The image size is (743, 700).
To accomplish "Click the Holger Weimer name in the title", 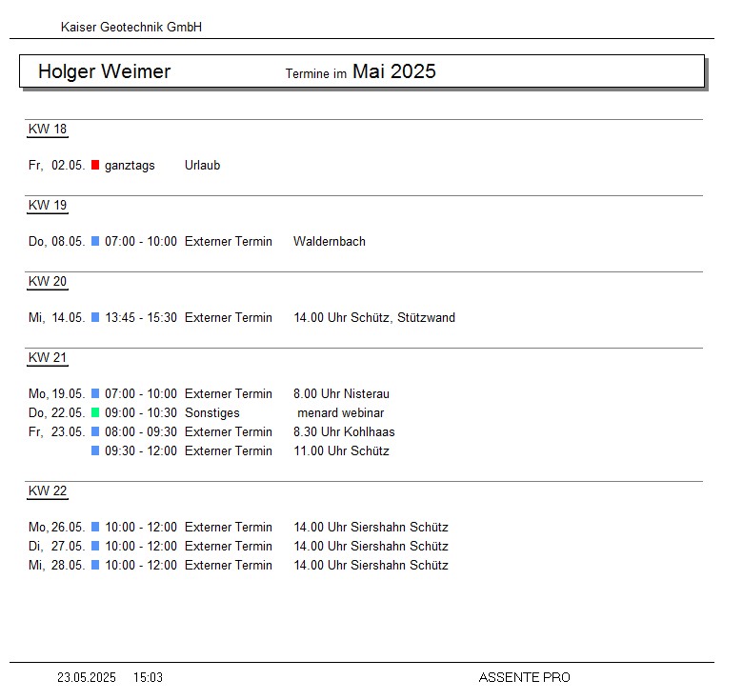I will (104, 71).
